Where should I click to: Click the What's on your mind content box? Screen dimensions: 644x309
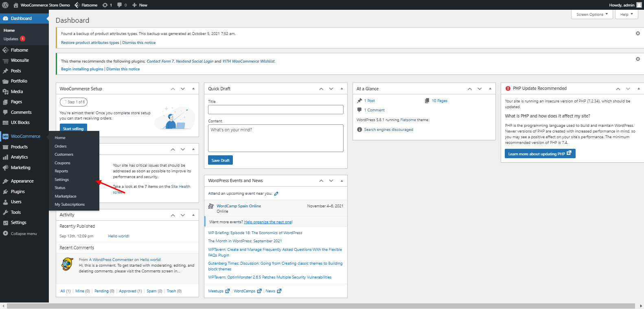point(276,138)
